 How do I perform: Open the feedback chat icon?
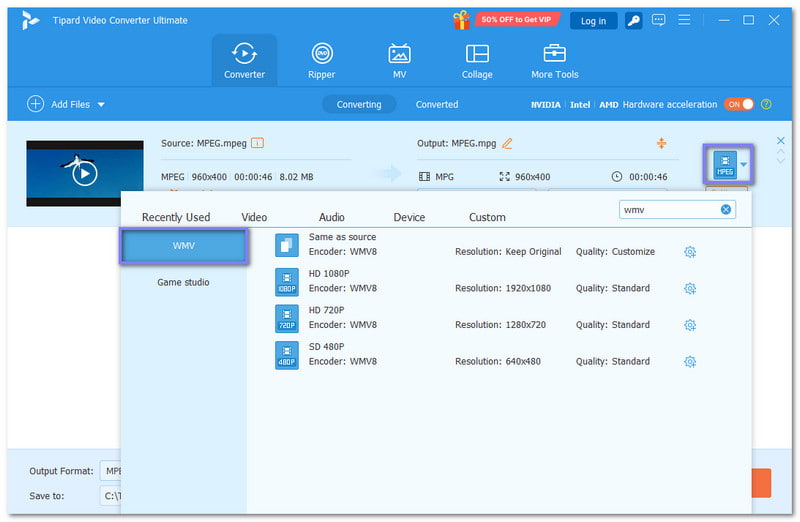(659, 20)
